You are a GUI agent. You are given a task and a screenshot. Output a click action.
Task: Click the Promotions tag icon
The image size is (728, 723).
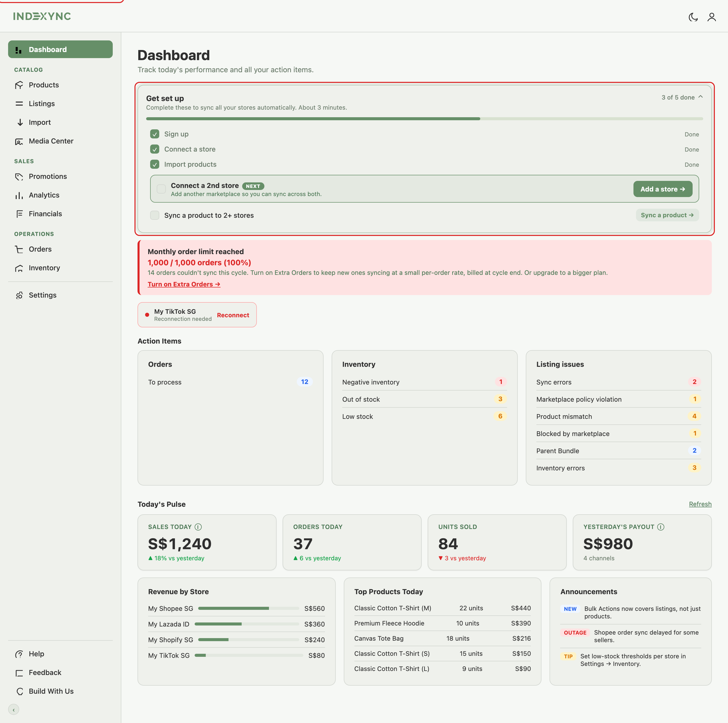[19, 177]
